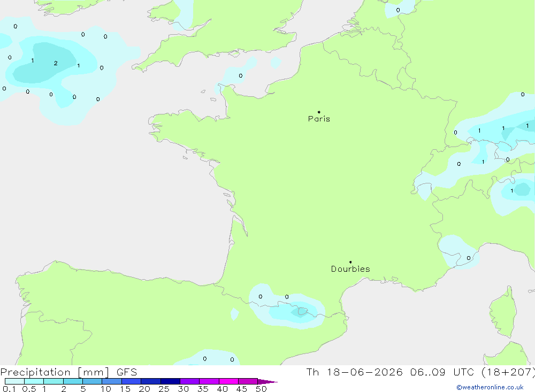Click the legend scale label '35'

coord(203,389)
